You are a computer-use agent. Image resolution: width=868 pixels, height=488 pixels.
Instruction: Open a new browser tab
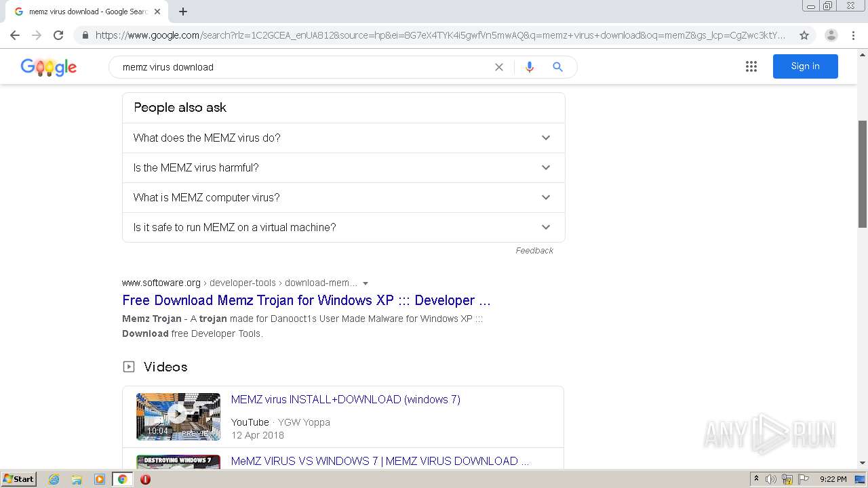(x=183, y=12)
